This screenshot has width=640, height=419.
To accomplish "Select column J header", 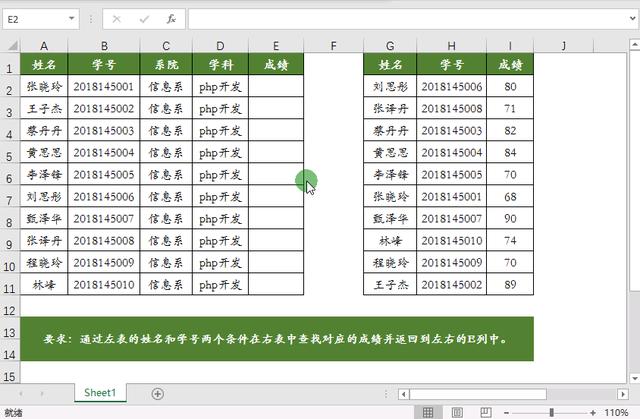I will pyautogui.click(x=564, y=46).
